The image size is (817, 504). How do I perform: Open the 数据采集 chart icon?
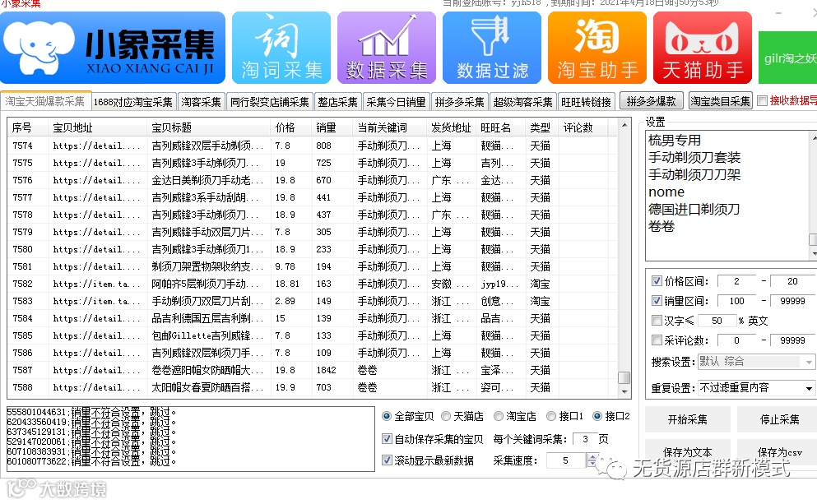(387, 48)
